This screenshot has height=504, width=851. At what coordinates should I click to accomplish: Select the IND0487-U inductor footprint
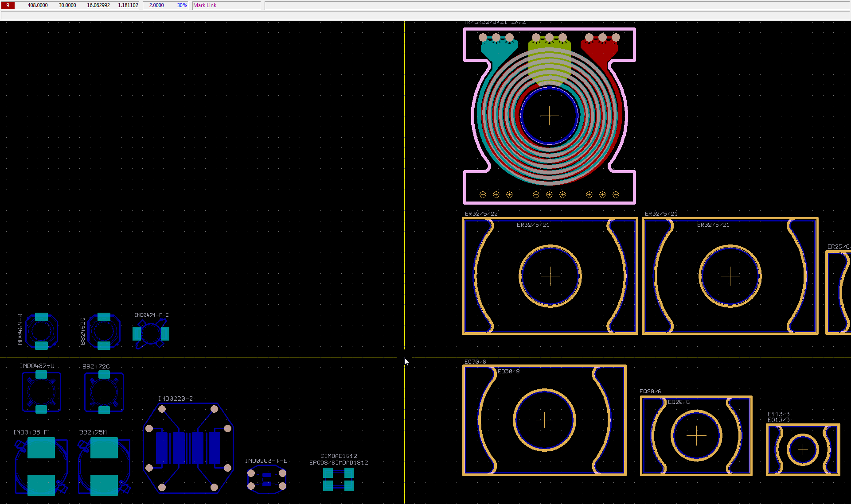41,392
